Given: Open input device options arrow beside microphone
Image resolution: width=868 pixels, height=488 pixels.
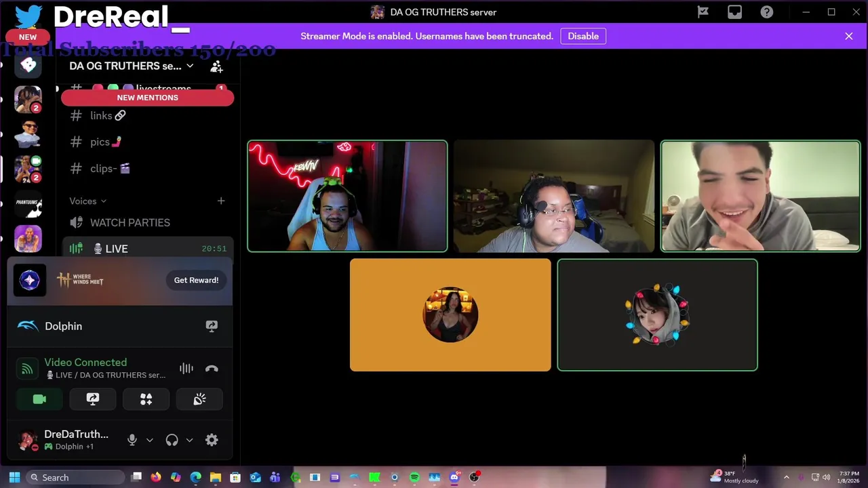Looking at the screenshot, I should [149, 440].
